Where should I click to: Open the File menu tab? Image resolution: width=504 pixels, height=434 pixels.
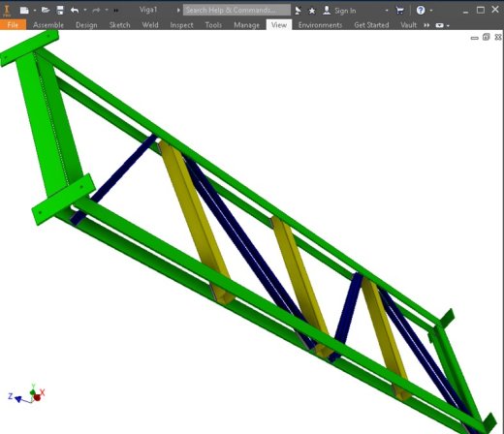point(13,25)
